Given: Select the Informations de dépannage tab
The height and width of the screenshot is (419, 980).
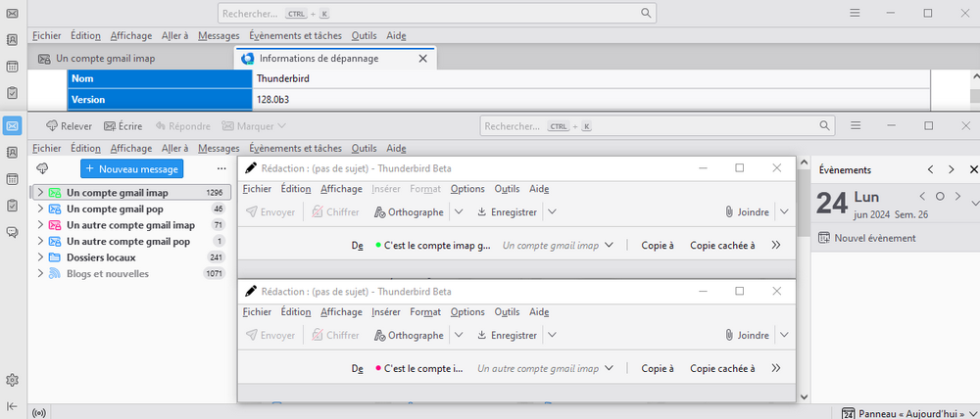Looking at the screenshot, I should point(335,59).
